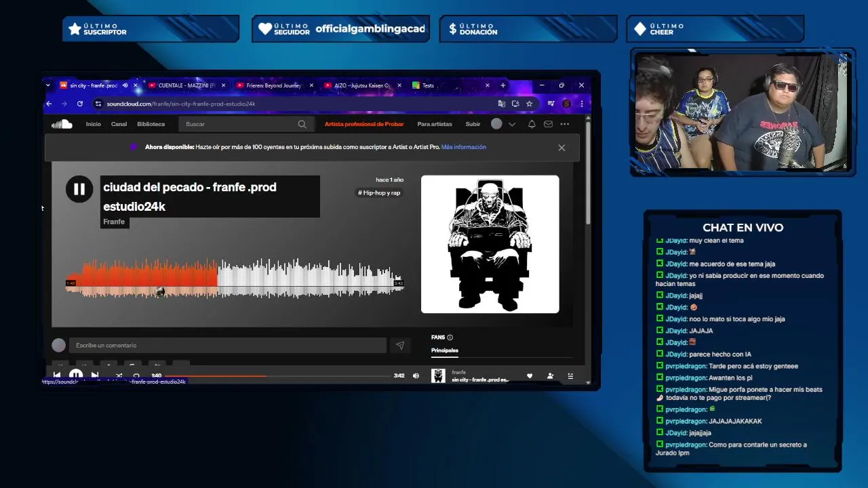
Task: Click the soundcloud.com address bar URL
Action: 180,104
